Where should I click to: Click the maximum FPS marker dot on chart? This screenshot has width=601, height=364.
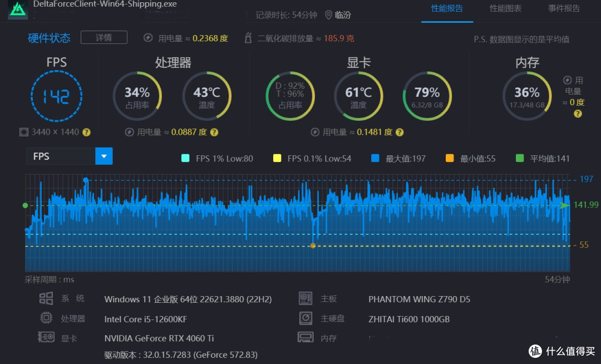pyautogui.click(x=86, y=180)
